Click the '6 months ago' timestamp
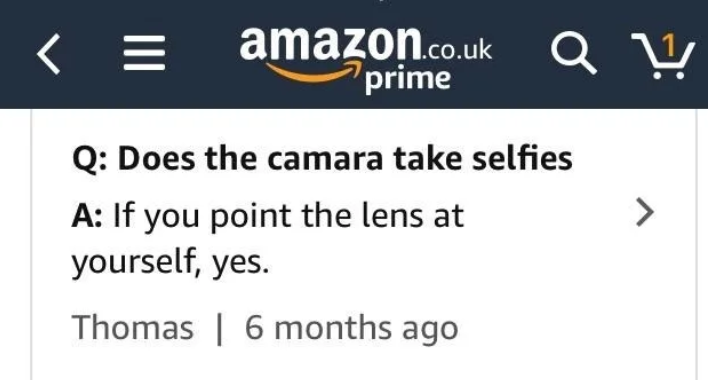The height and width of the screenshot is (380, 708). [351, 329]
